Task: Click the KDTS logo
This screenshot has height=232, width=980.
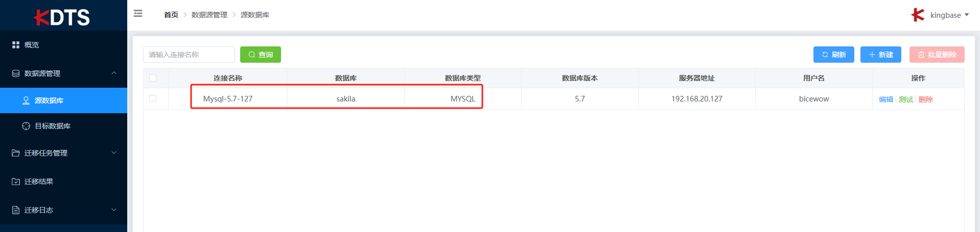Action: [62, 17]
